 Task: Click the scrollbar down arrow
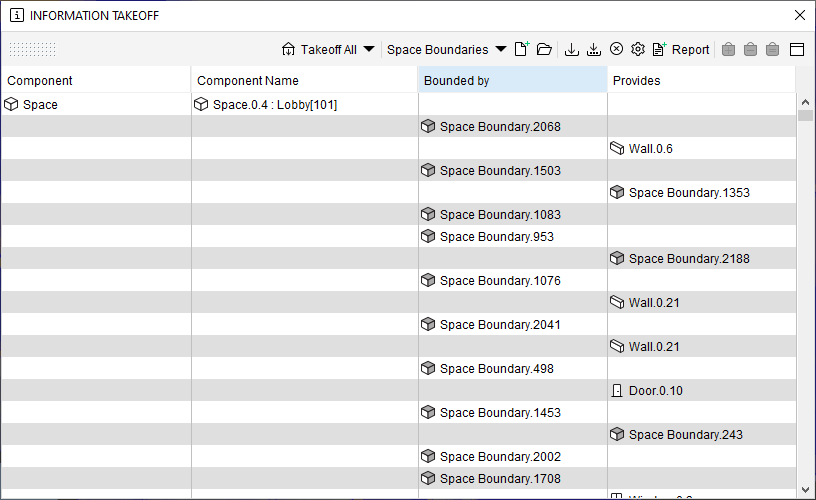coord(805,490)
